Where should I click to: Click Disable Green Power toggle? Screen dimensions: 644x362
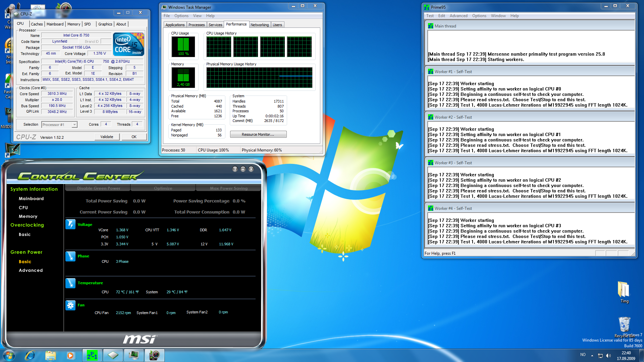98,188
